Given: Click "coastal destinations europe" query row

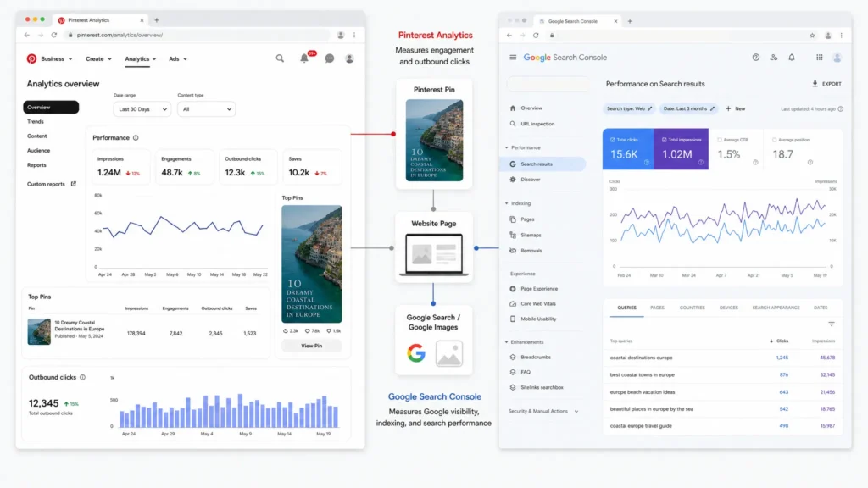Looking at the screenshot, I should pos(722,358).
